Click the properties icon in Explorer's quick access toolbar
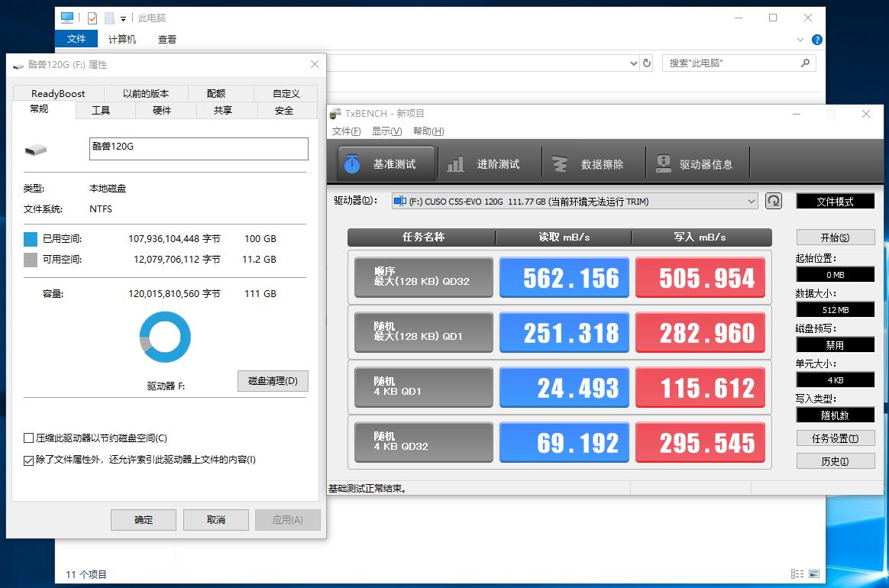Screen dimensions: 889x588 point(93,17)
